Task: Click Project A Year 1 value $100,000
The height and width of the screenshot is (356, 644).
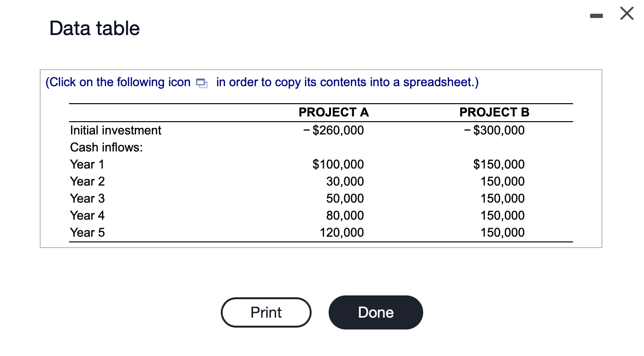Action: click(339, 164)
